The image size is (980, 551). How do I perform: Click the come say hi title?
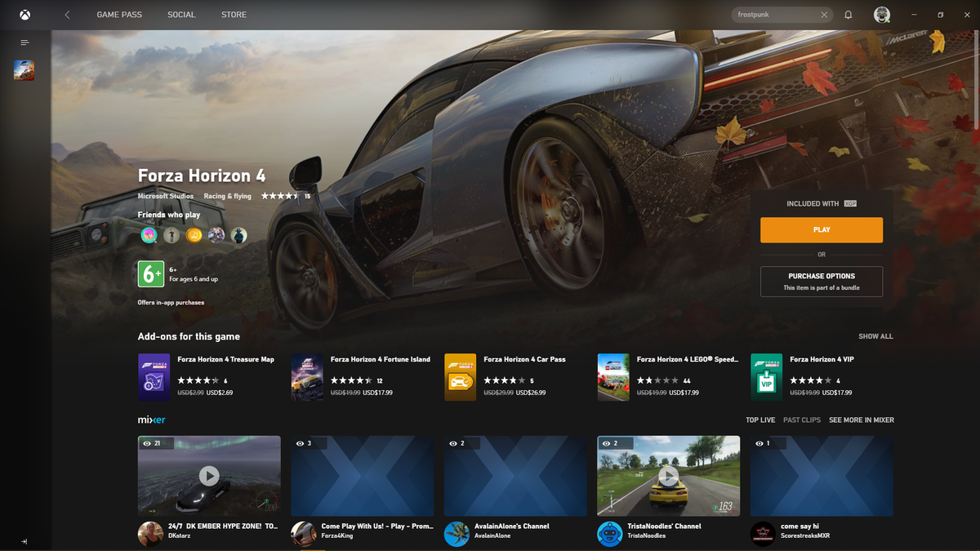point(801,527)
